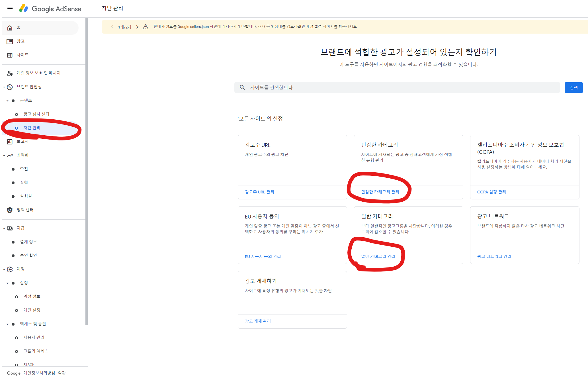Open Ad review center (광고 심사 센터) item
Viewport: 588px width, 378px height.
tap(36, 114)
